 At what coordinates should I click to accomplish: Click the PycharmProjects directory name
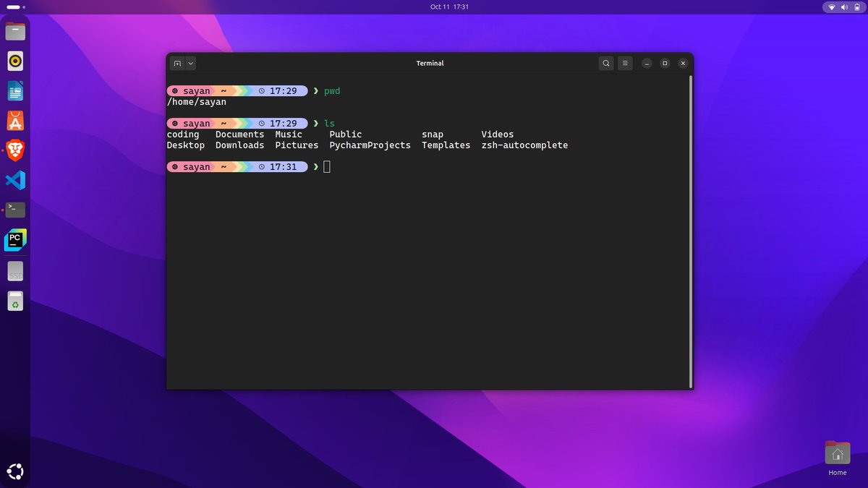(x=370, y=145)
